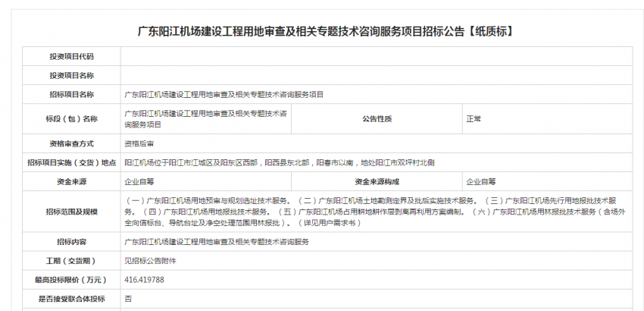644x311 pixels.
Task: Click the label 最高投标限价（万元）
Action: (71, 280)
